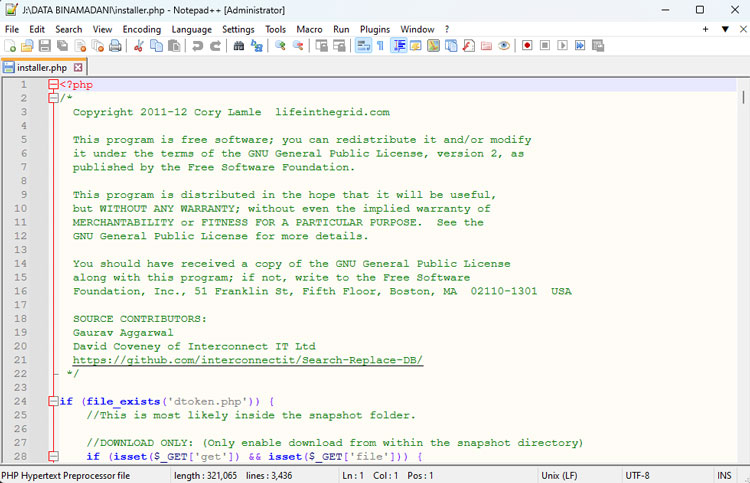Toggle Show All Characters pilcrow icon

click(380, 46)
